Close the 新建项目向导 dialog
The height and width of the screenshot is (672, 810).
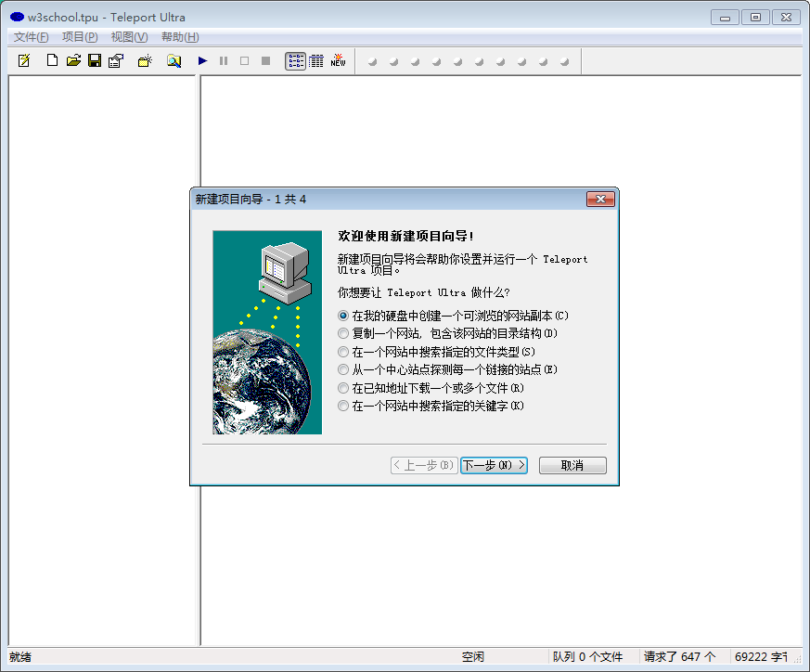click(x=600, y=199)
